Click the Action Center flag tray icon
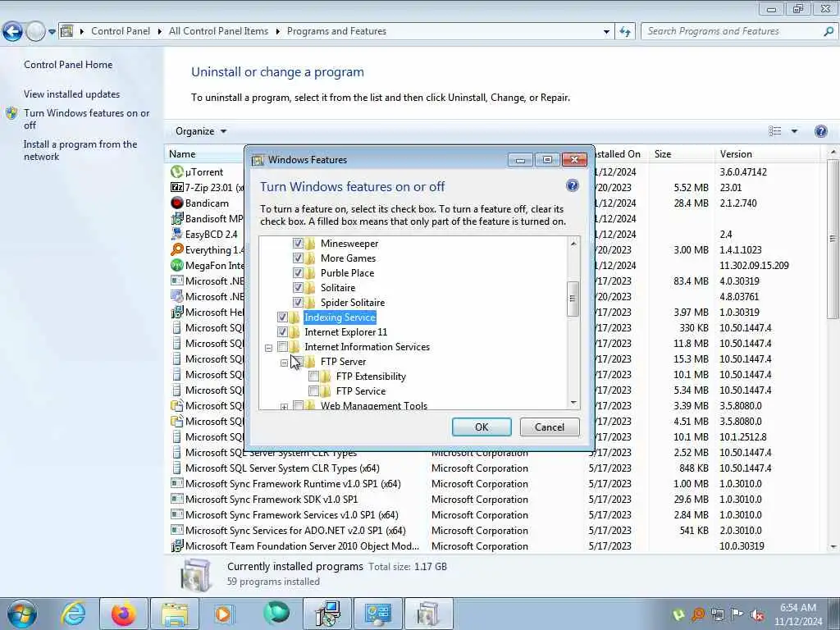 (x=737, y=614)
